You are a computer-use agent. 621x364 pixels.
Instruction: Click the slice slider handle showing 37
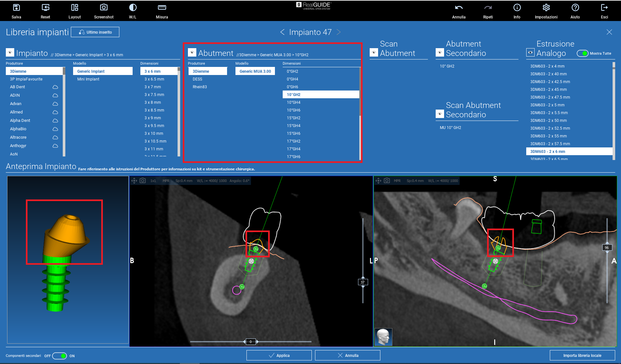(x=363, y=282)
